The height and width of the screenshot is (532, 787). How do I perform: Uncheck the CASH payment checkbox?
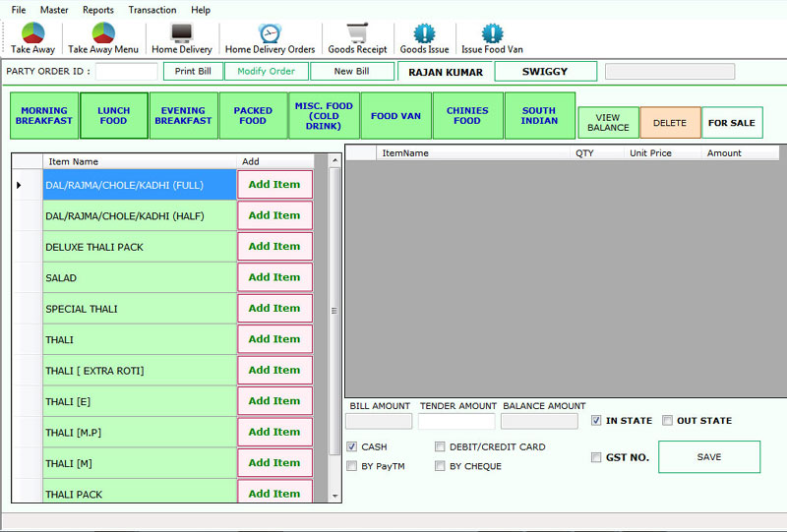[x=352, y=446]
